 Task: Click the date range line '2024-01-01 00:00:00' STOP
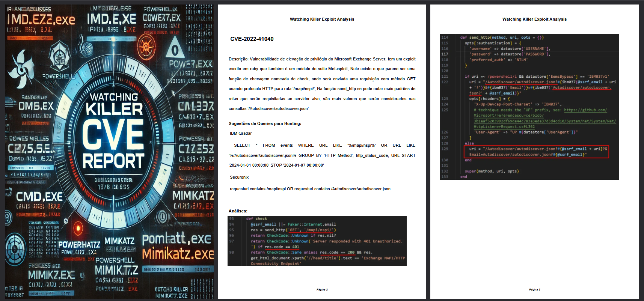[x=276, y=165]
